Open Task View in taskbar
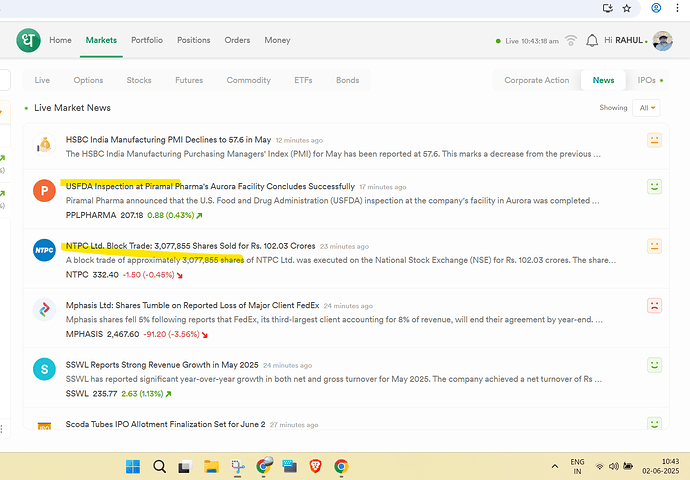This screenshot has height=480, width=690. (x=185, y=466)
